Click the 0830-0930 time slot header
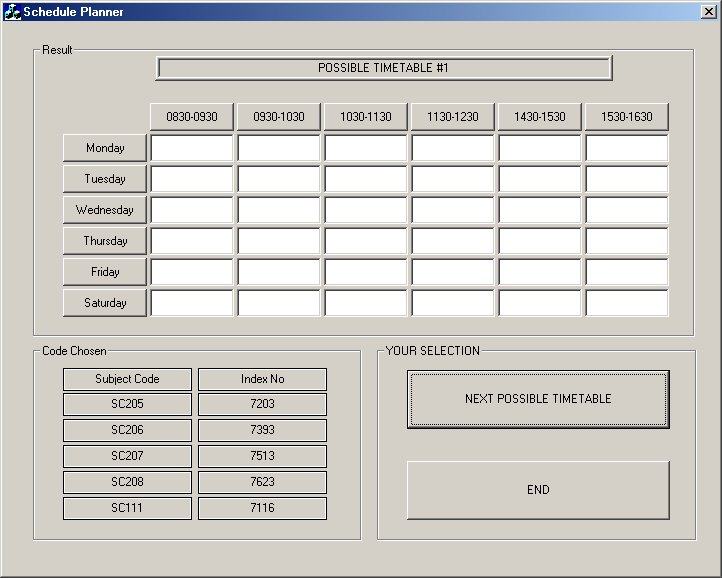Viewport: 722px width, 578px height. click(192, 117)
